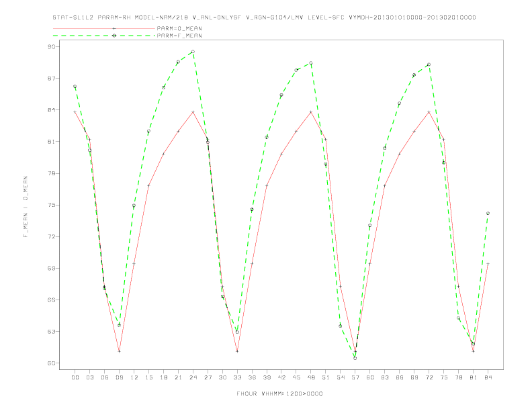The height and width of the screenshot is (411, 532).
Task: Click x-axis tick label 45
Action: 296,377
